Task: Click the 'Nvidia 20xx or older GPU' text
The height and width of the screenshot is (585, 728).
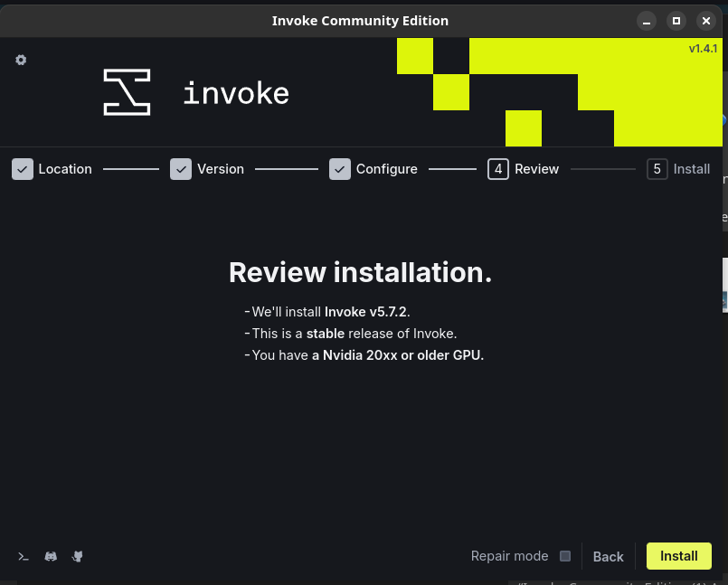Action: [402, 355]
